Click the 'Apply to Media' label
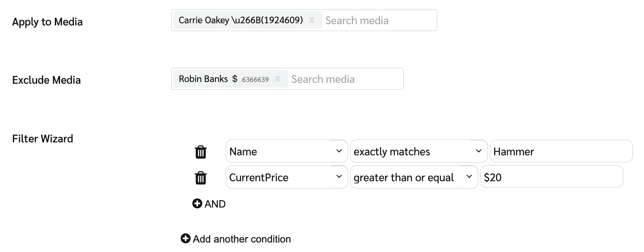The image size is (644, 252). [47, 22]
